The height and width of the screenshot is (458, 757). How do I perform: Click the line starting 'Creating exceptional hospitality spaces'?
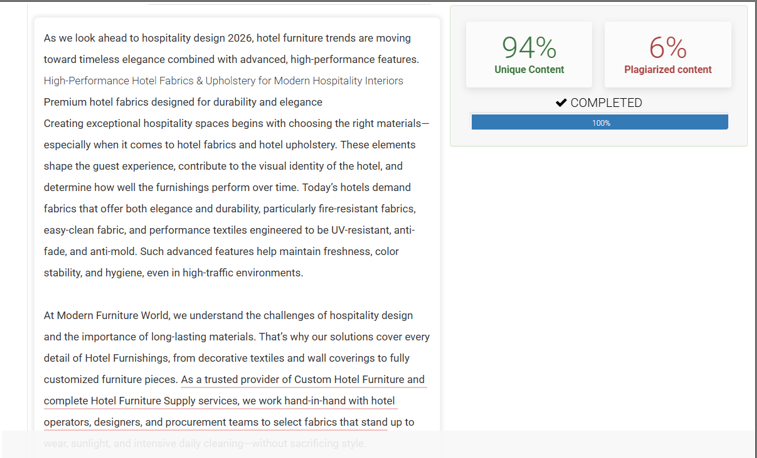[236, 123]
